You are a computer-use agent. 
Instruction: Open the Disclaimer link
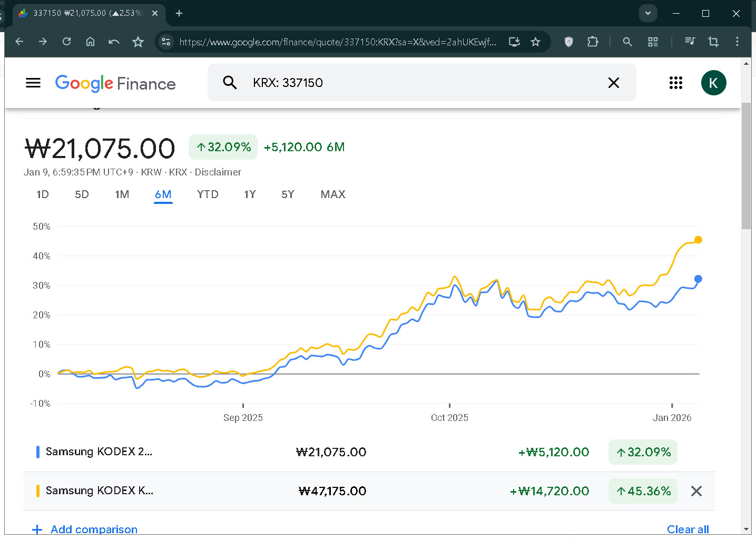218,172
